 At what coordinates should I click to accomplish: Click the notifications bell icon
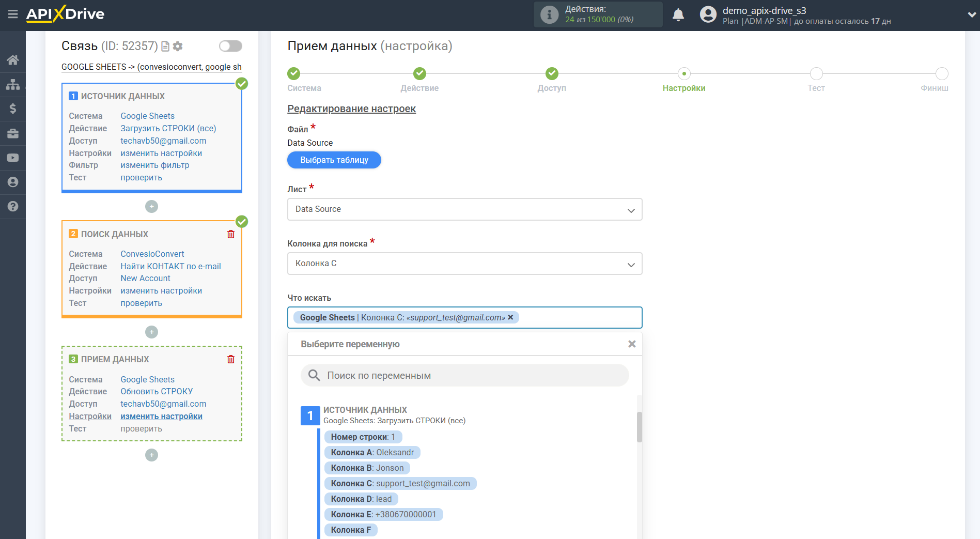tap(678, 15)
